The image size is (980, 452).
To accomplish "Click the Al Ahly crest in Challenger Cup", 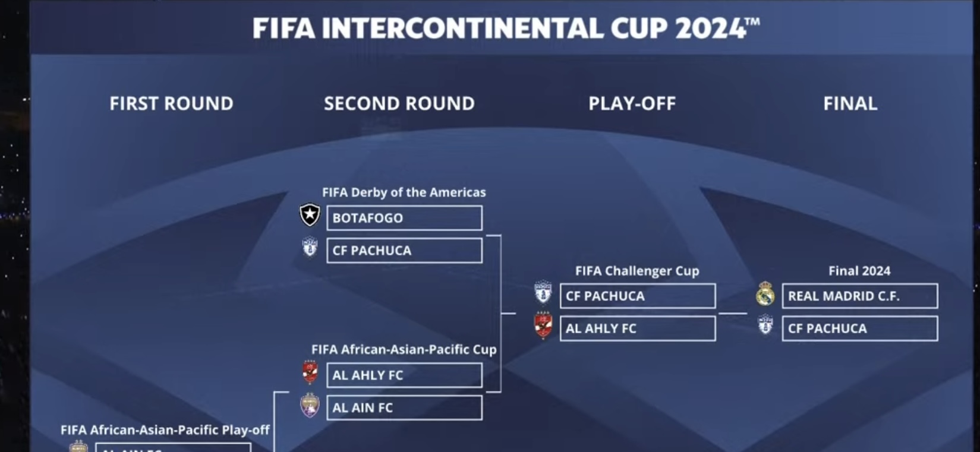I will (543, 325).
